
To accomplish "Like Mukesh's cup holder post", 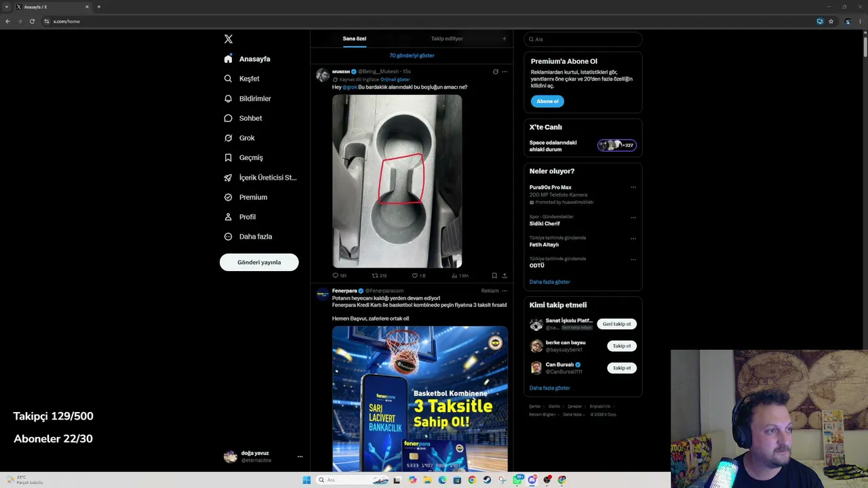I will [418, 276].
